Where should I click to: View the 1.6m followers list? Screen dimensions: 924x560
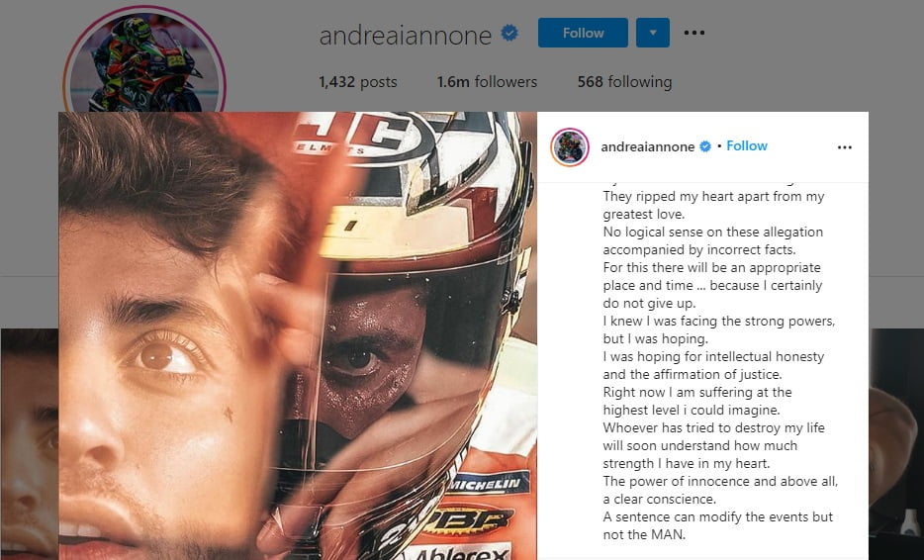tap(487, 82)
